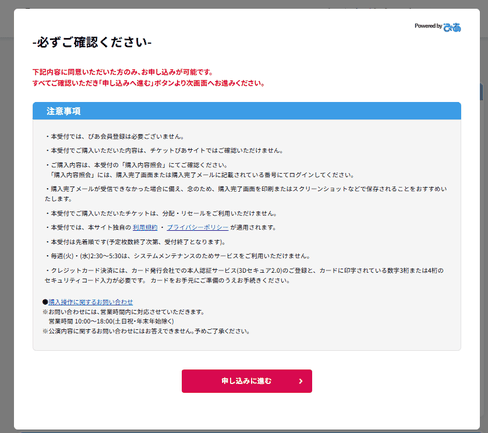Click line 公演内容に関するお問い合わせにはお答えできません

(x=146, y=331)
